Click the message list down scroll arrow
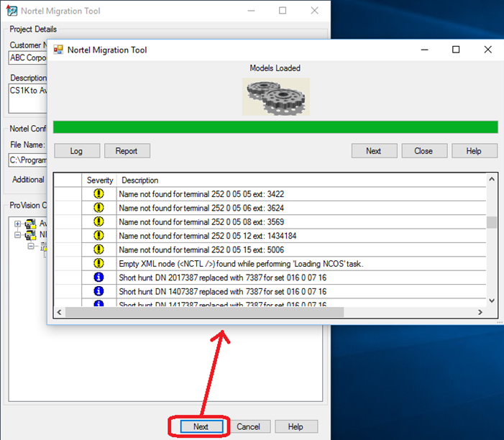 (x=492, y=301)
